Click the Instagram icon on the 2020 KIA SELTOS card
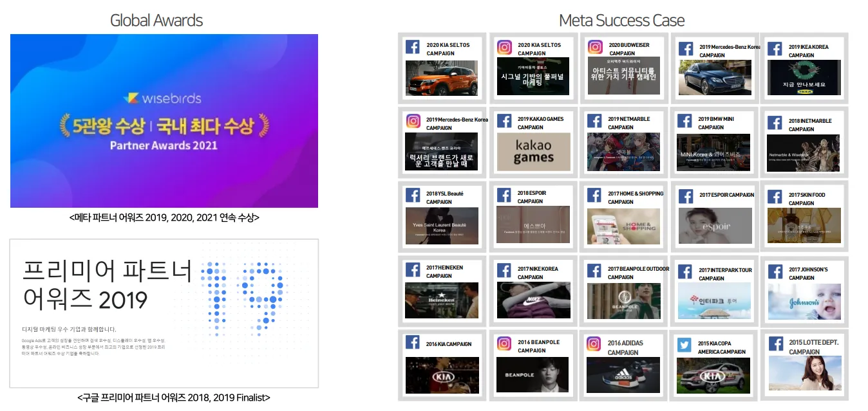 tap(504, 47)
